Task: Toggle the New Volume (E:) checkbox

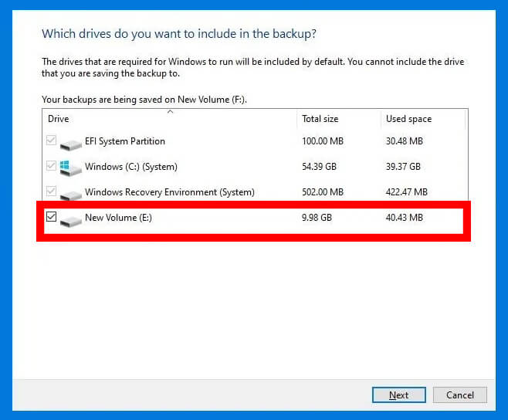Action: click(51, 216)
